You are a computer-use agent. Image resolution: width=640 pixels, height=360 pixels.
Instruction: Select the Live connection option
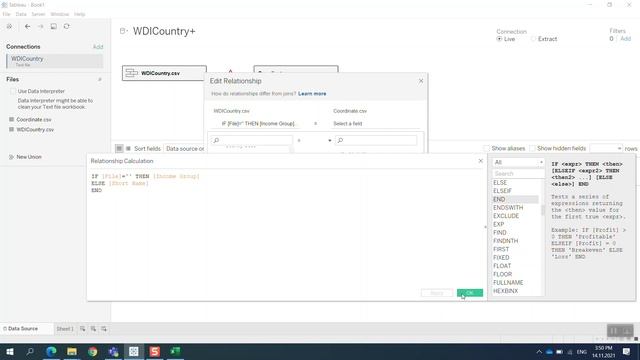tap(499, 39)
